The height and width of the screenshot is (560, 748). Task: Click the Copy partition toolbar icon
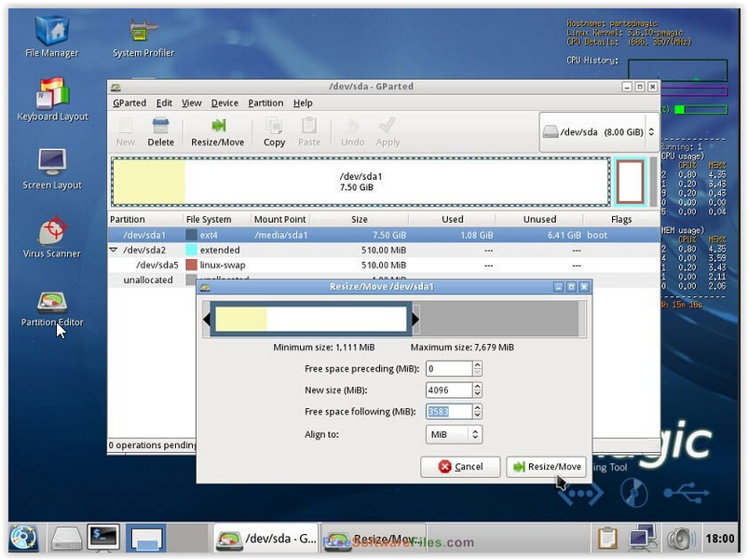tap(274, 132)
